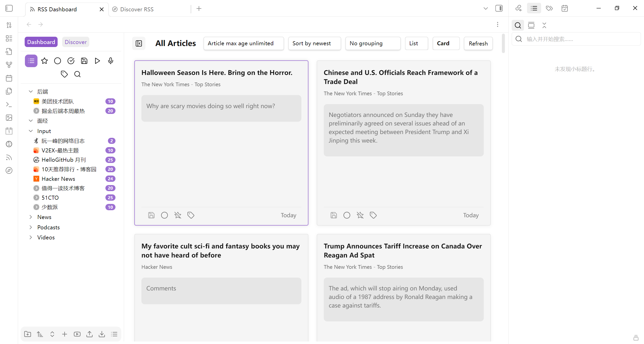Open the Hacker News feed
The width and height of the screenshot is (644, 344).
pos(58,179)
